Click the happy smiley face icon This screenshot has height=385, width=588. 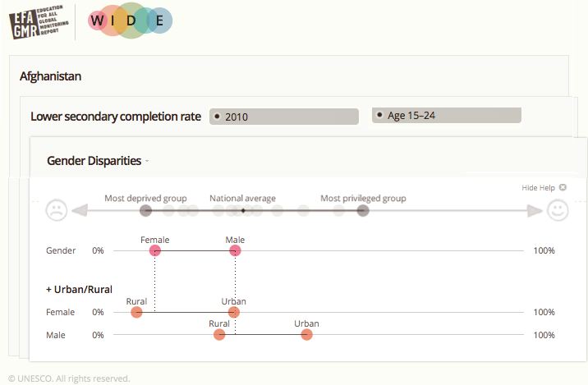pos(558,210)
